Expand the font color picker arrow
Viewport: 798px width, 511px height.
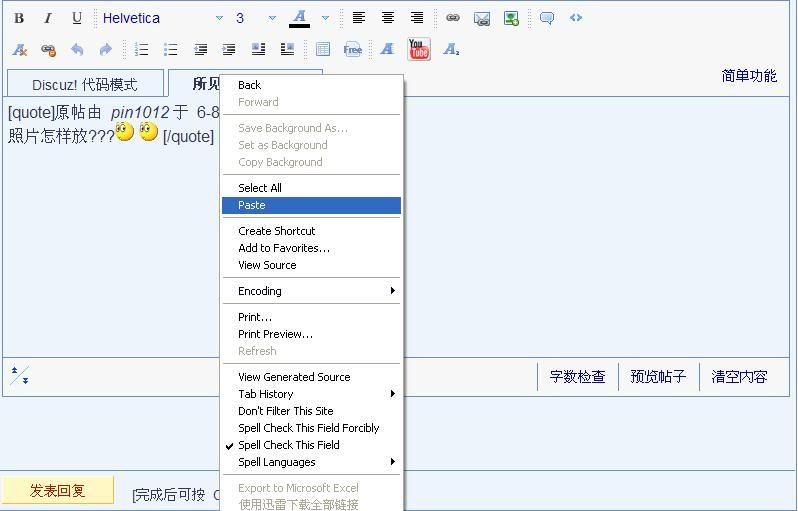325,18
